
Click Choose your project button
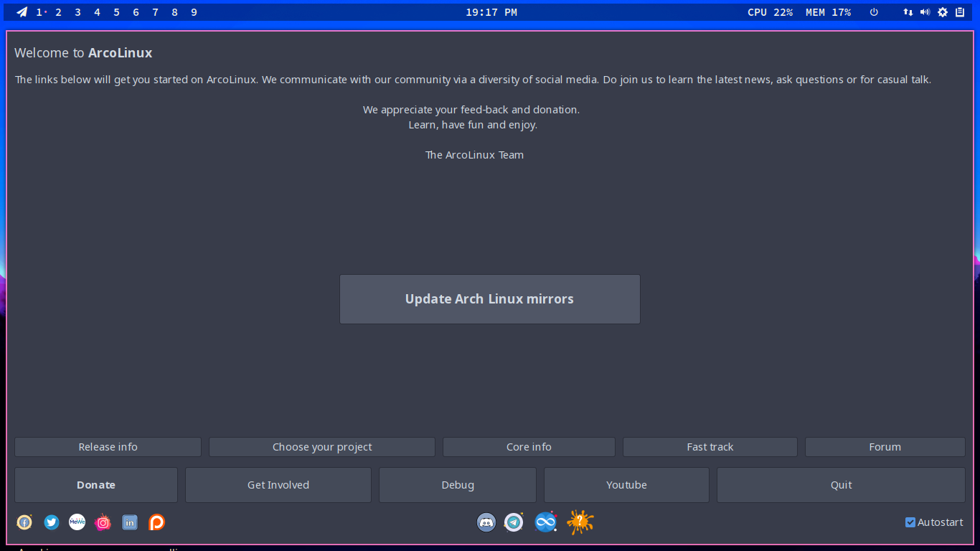(322, 447)
